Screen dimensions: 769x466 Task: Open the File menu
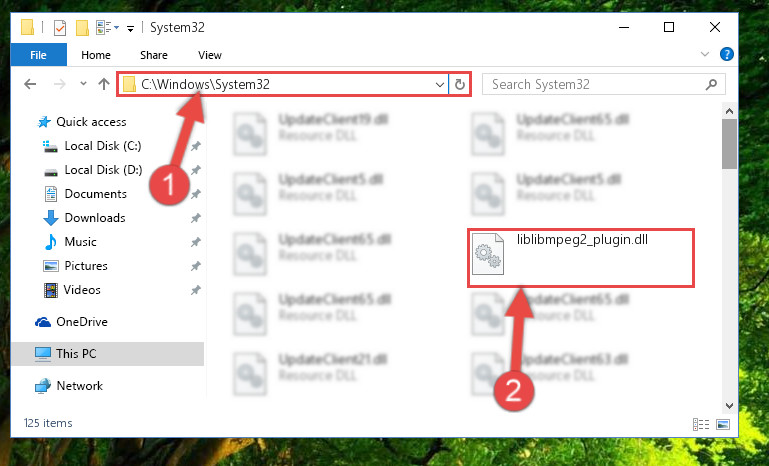click(38, 55)
